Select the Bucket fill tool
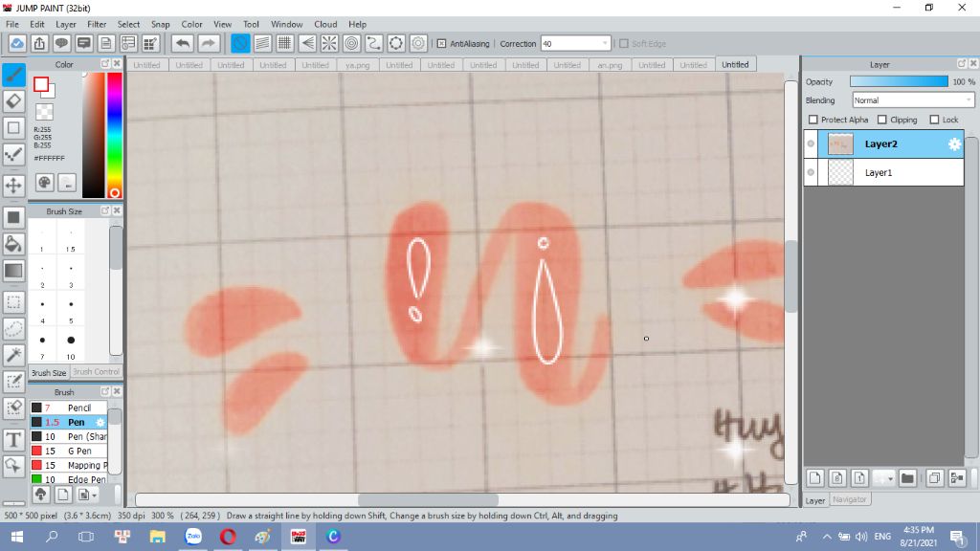Image resolution: width=980 pixels, height=551 pixels. (x=13, y=244)
